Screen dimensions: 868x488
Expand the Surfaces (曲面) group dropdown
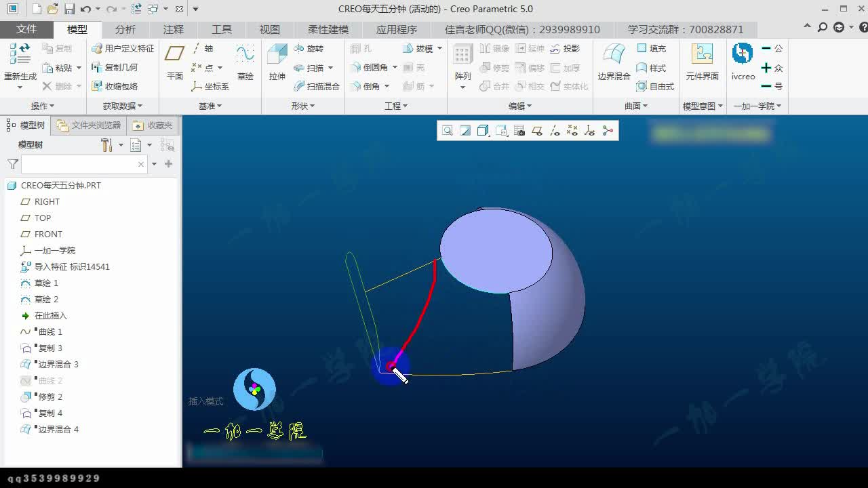tap(636, 106)
